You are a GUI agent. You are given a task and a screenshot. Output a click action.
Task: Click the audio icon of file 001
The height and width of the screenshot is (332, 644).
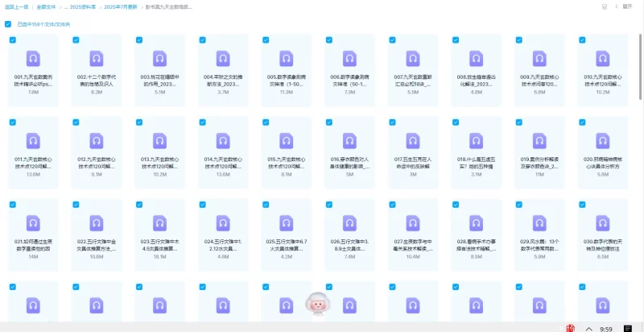click(x=34, y=58)
